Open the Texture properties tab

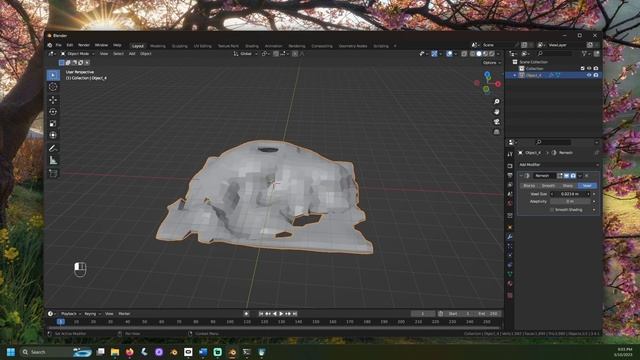(x=510, y=295)
